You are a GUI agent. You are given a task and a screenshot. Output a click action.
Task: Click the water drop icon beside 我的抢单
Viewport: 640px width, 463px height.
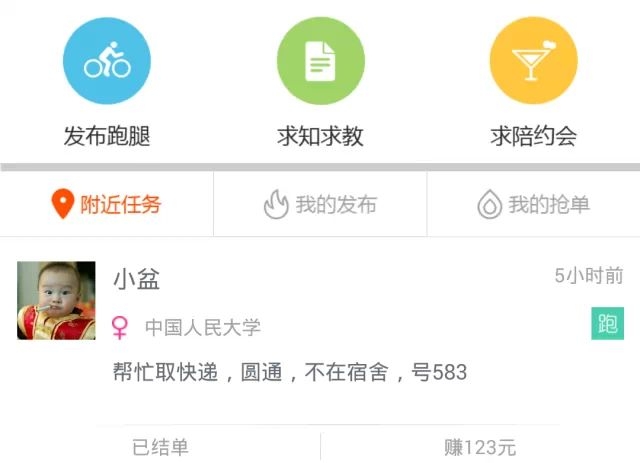(x=489, y=204)
